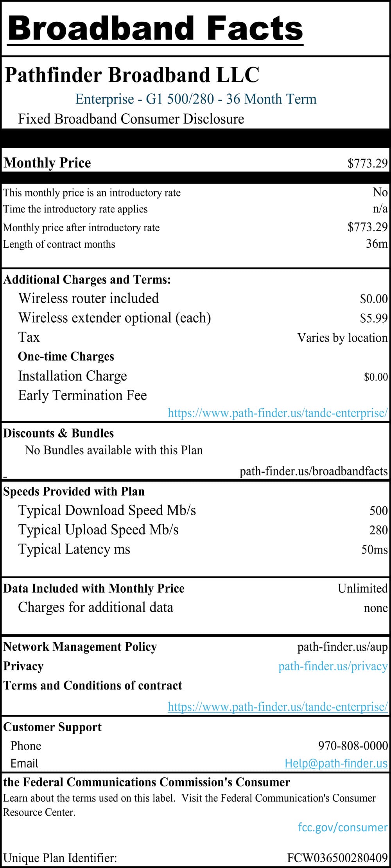Click the Unlimited data included value
This screenshot has width=391, height=868.
362,588
